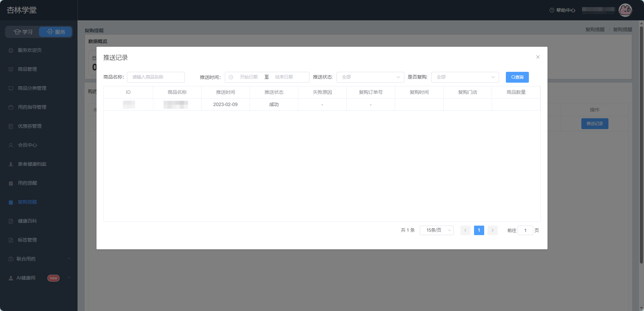Click the 会员中心 person icon
Screen dimensions: 644x311
click(11, 145)
